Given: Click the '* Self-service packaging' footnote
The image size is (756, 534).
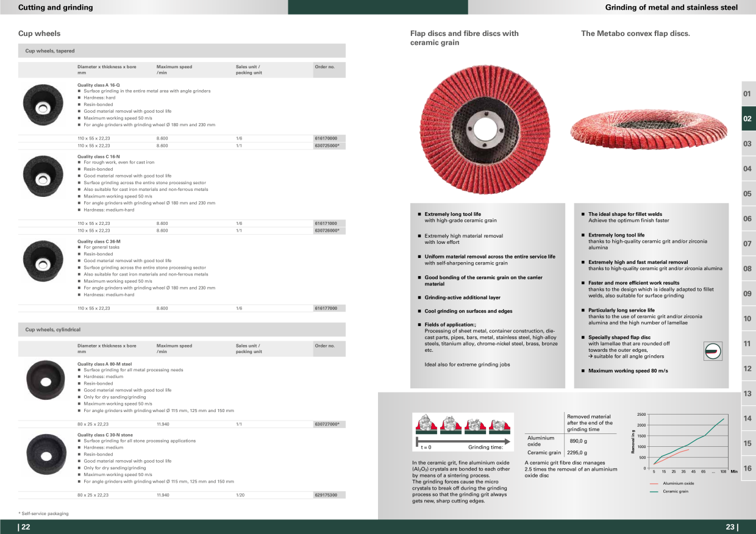Looking at the screenshot, I should click(x=43, y=513).
